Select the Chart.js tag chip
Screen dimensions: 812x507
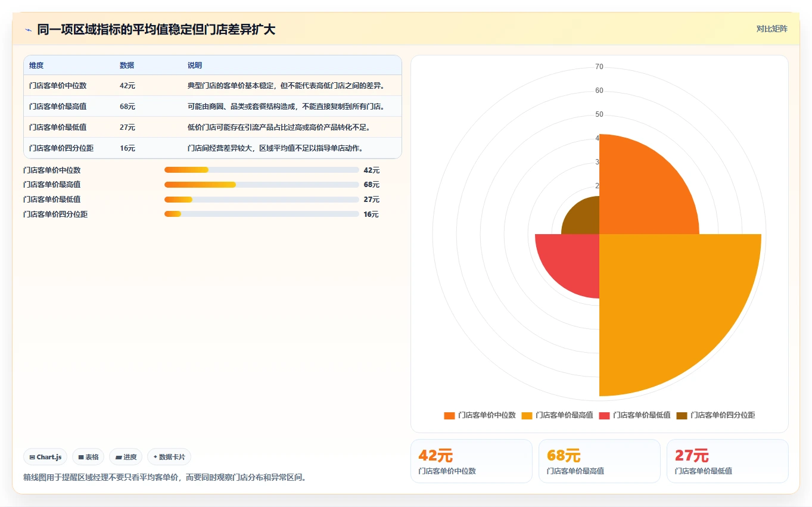coord(45,457)
